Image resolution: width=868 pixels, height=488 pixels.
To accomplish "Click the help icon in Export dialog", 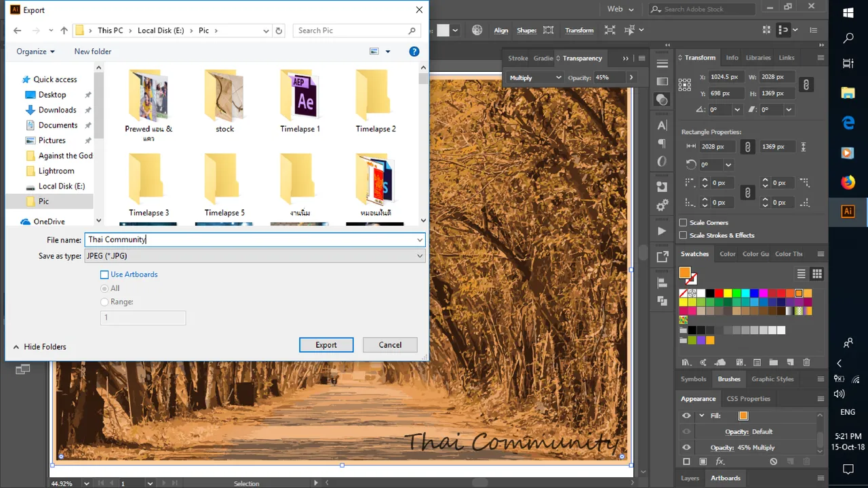I will [414, 52].
